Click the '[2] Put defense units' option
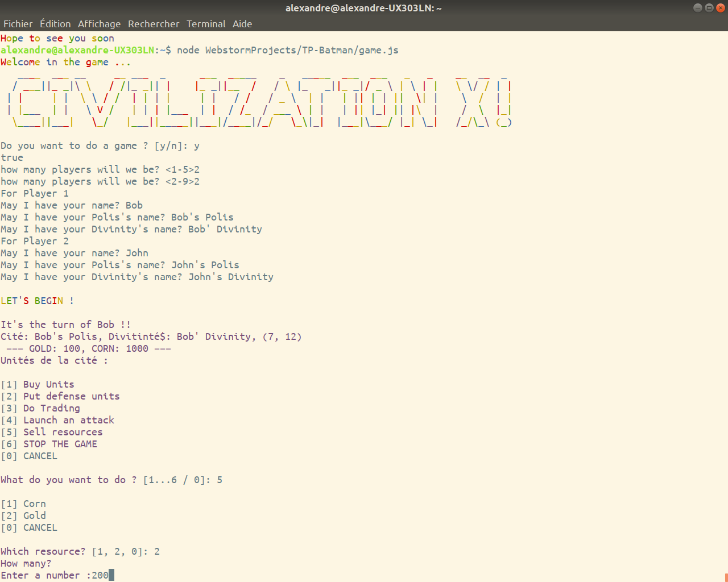Screen dimensions: 728x582 click(x=60, y=396)
